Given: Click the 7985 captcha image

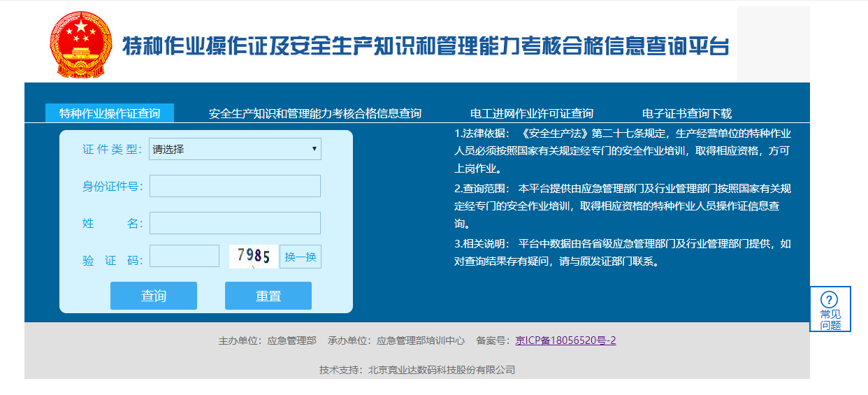Looking at the screenshot, I should (254, 257).
